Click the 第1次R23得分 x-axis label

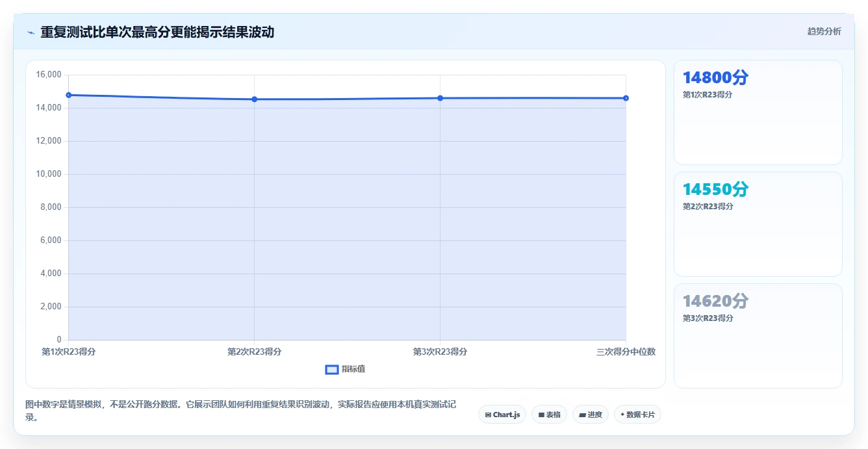tap(68, 352)
